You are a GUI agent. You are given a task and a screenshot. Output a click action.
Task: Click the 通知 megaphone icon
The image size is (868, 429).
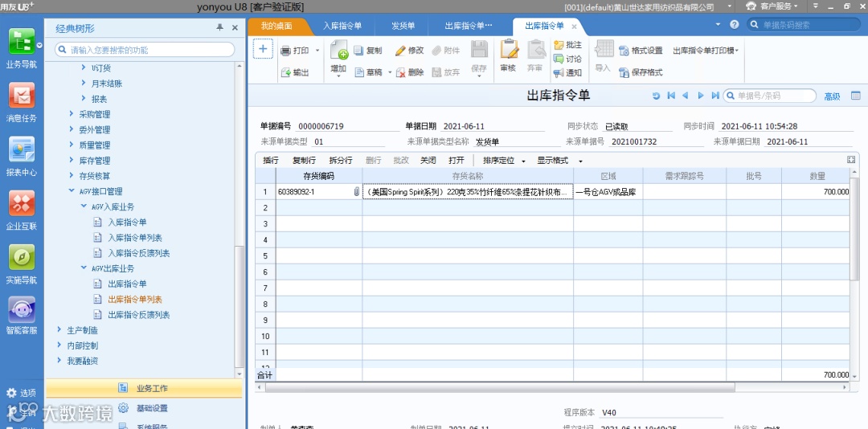pyautogui.click(x=559, y=72)
